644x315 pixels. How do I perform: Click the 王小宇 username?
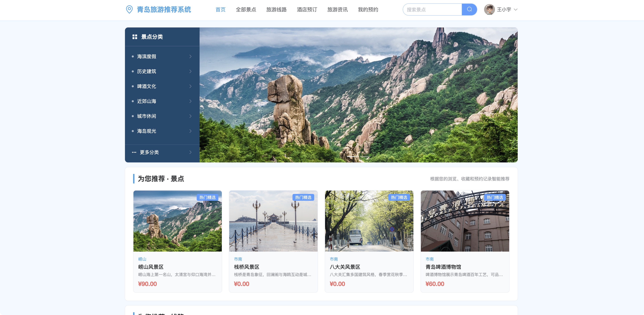(504, 9)
